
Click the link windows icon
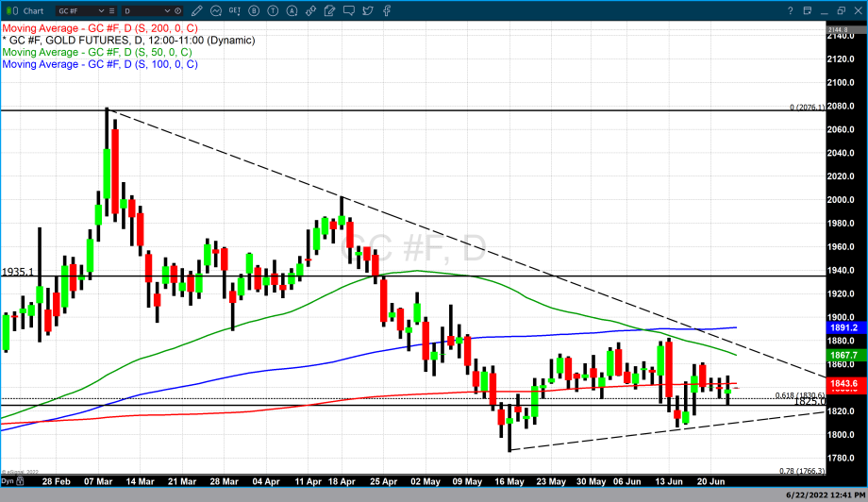(310, 10)
